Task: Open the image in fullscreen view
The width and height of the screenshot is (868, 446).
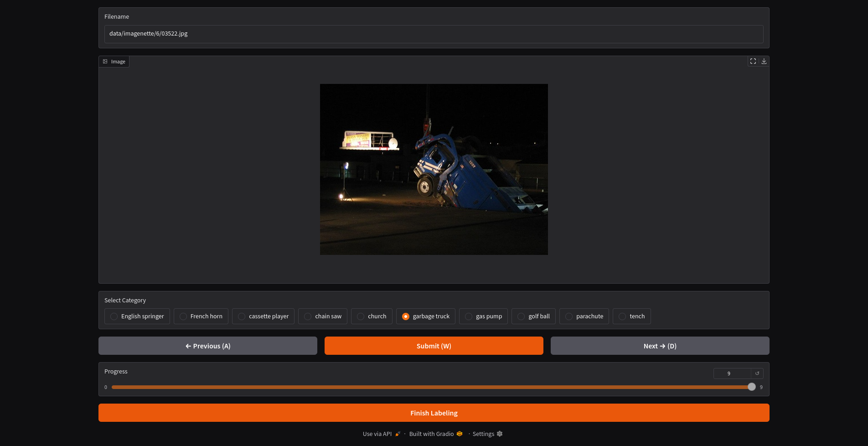Action: 753,61
